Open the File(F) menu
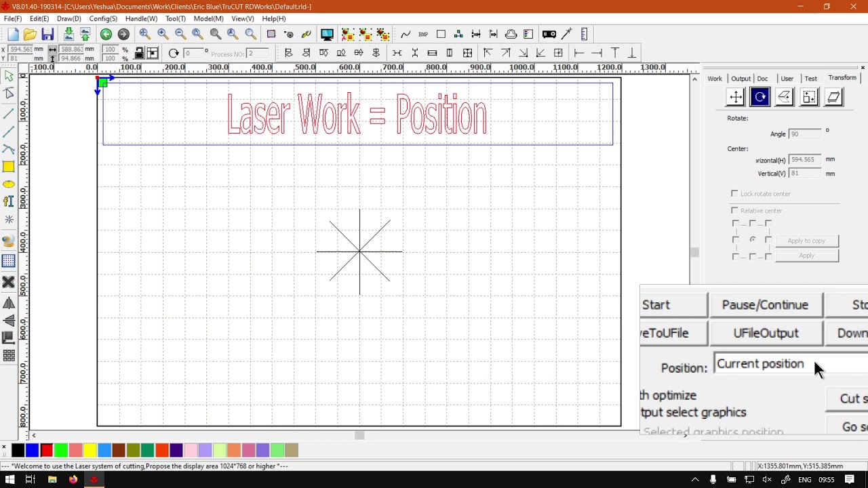Screen dimensions: 868x488 coord(13,19)
